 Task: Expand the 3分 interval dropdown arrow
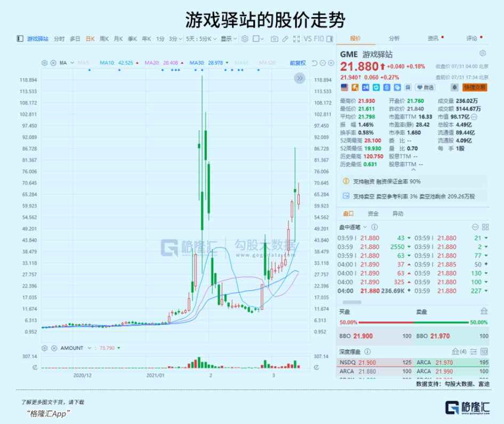pos(180,39)
